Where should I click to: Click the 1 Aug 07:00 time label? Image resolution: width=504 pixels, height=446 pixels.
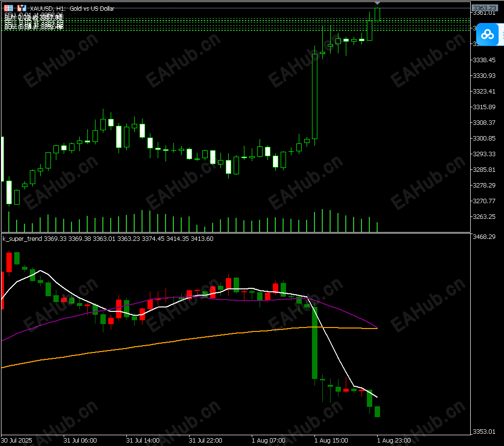point(268,441)
